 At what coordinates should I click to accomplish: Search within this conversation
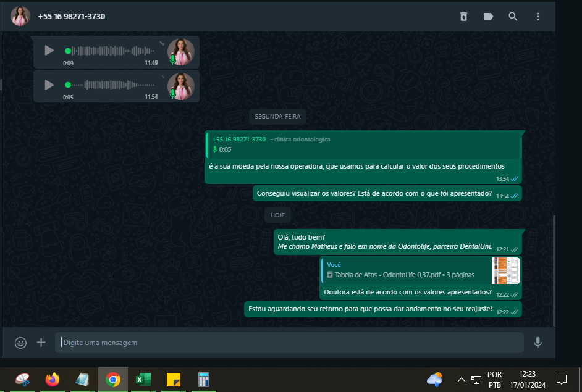pos(513,16)
